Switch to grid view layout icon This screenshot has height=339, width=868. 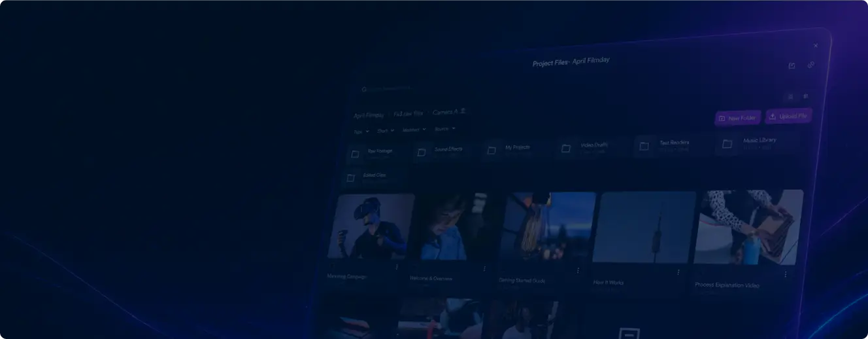tap(790, 97)
